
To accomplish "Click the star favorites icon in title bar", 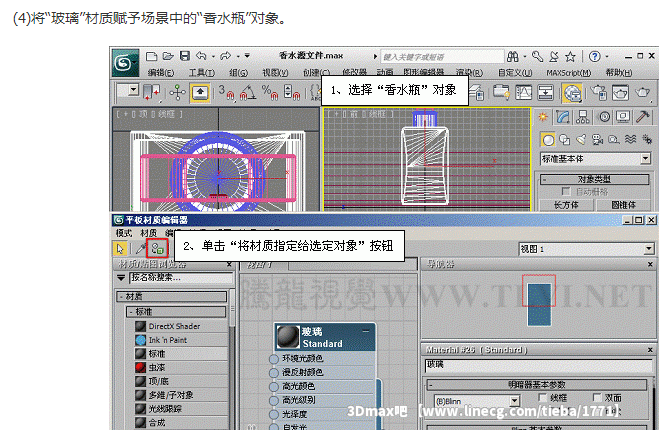I will coord(570,56).
